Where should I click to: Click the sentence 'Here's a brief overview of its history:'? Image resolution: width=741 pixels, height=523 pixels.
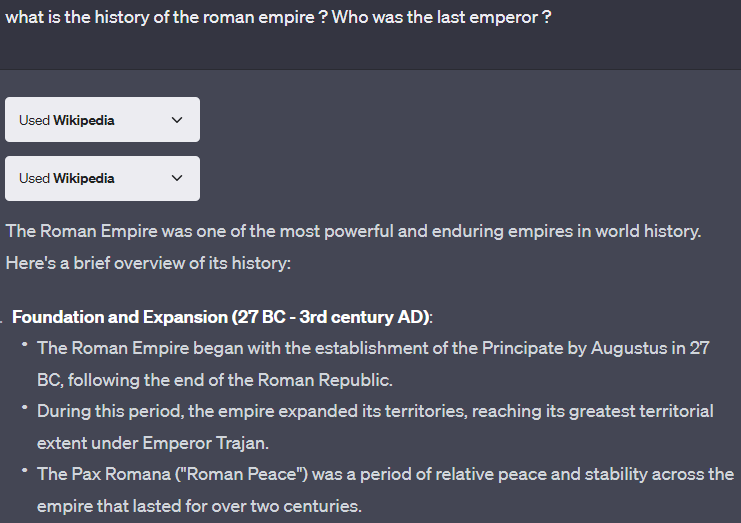[x=148, y=263]
